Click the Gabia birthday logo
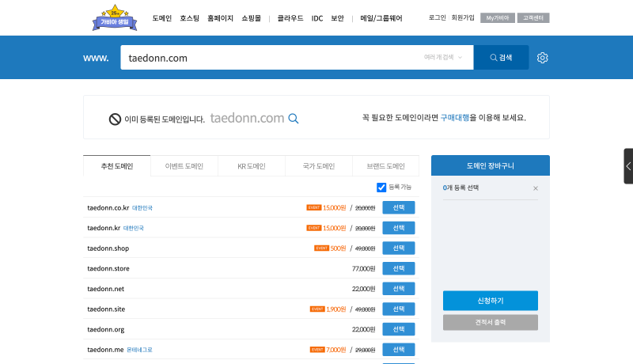The height and width of the screenshot is (364, 633). [x=115, y=17]
